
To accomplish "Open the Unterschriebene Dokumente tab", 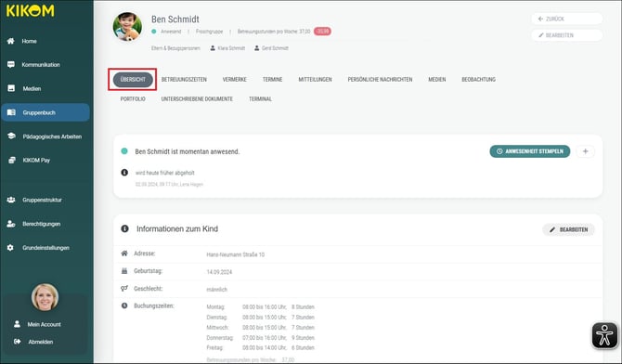I will pyautogui.click(x=197, y=98).
